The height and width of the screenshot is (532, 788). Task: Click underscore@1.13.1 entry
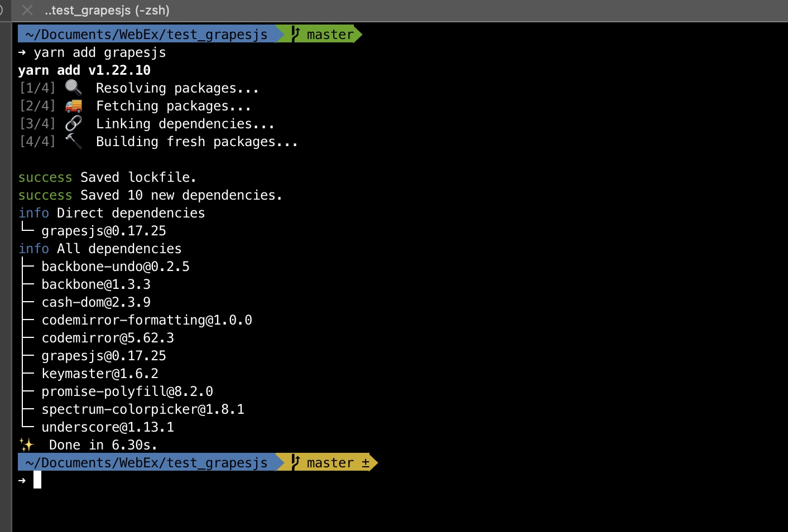click(108, 427)
